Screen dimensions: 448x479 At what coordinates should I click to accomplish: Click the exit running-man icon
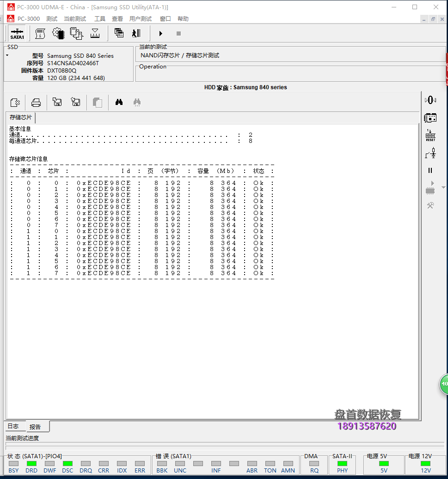[136, 33]
